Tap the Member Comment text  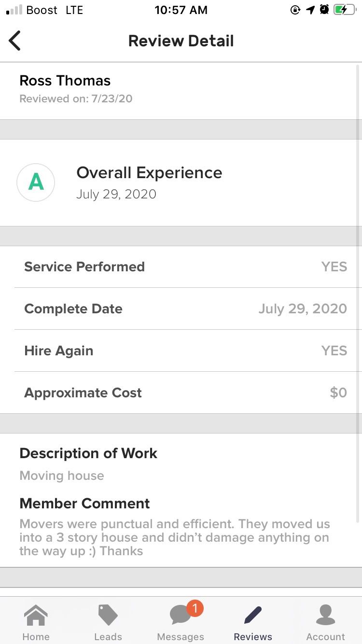pyautogui.click(x=175, y=537)
